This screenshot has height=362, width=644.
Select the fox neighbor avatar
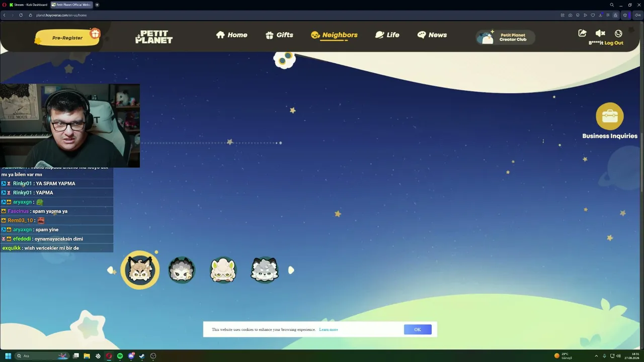(140, 270)
